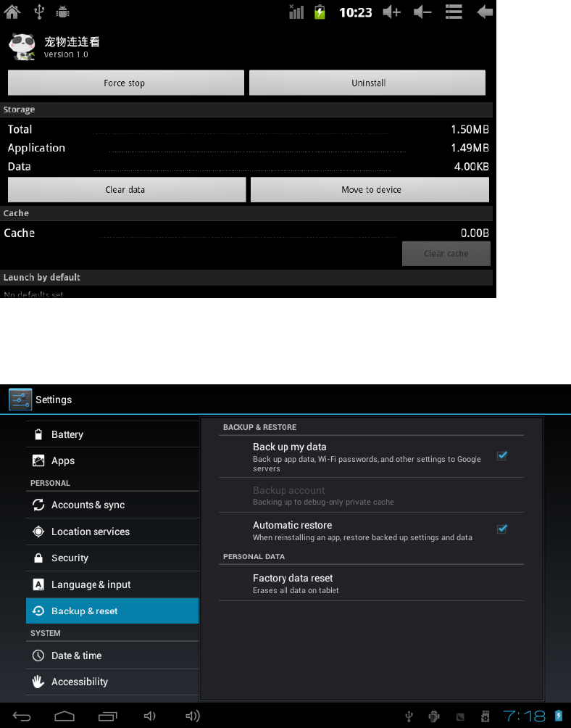Tap the SD card icon in bottom tray
571x728 pixels.
pos(485,716)
